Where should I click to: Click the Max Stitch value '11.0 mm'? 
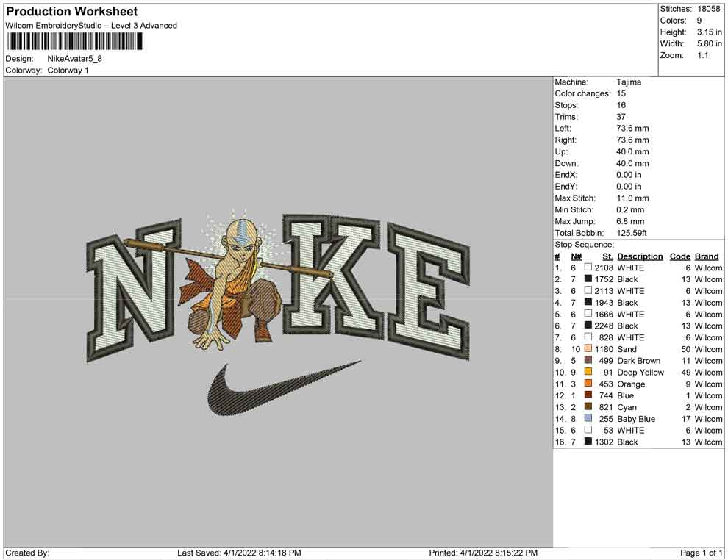633,198
